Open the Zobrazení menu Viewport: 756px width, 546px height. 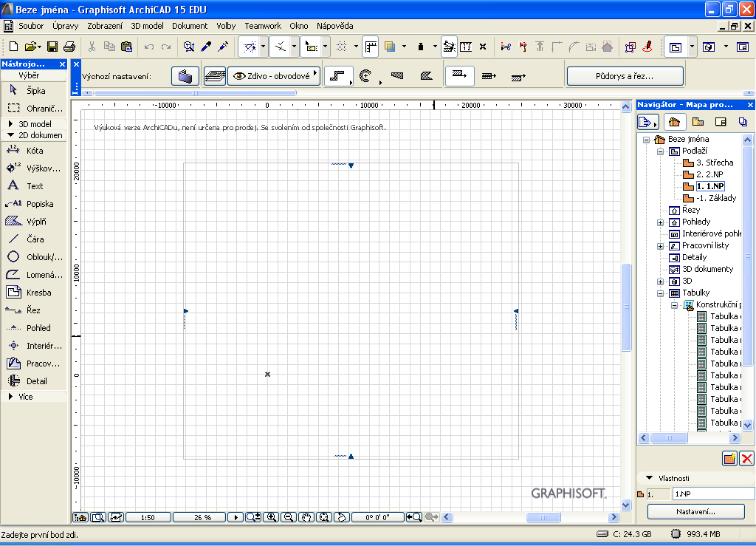click(105, 26)
